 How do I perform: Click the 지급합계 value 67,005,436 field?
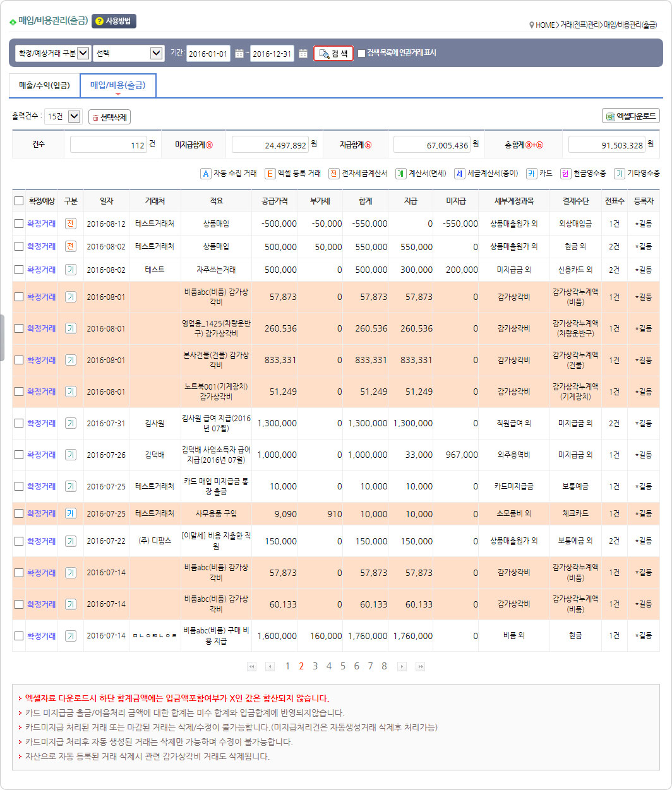click(431, 145)
